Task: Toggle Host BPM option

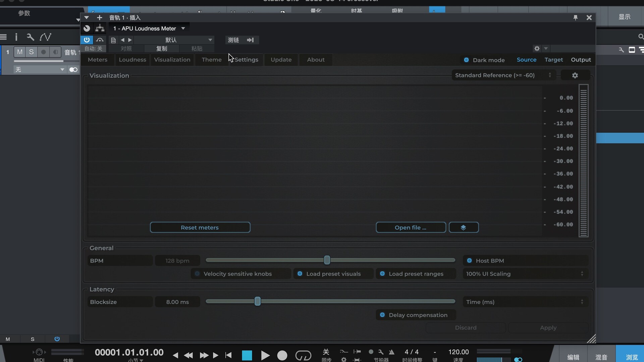Action: coord(525,261)
